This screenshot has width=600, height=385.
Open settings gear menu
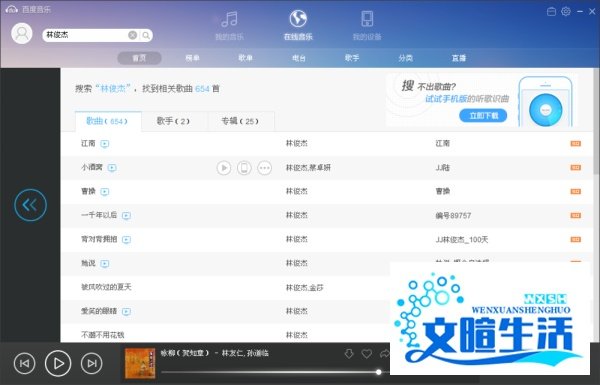click(566, 11)
